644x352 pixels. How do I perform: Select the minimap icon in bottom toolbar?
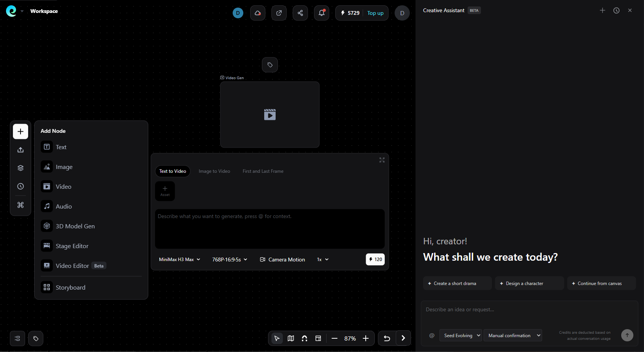291,338
